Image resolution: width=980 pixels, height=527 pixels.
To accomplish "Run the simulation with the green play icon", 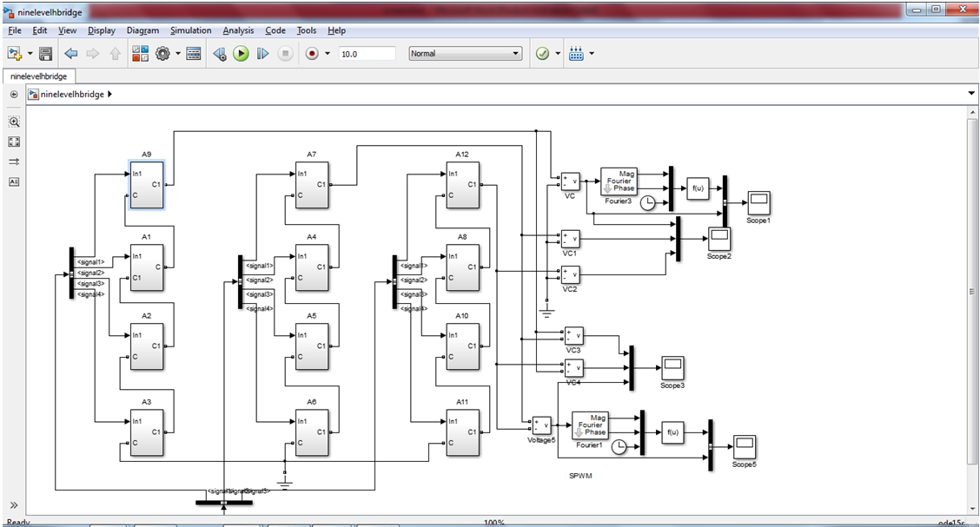I will 241,53.
